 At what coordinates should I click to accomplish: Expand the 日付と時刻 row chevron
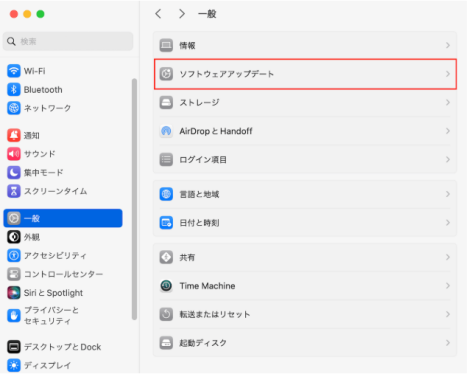coord(448,223)
